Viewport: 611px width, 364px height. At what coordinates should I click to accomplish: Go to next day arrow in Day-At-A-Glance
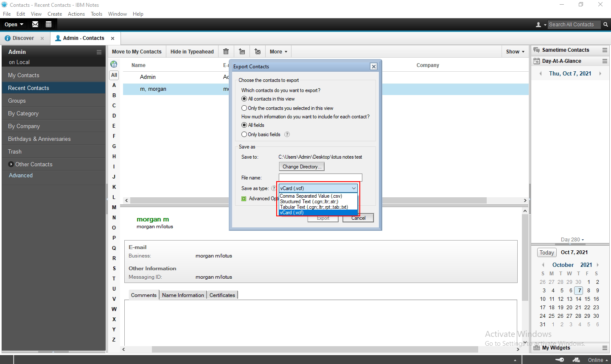tap(600, 73)
